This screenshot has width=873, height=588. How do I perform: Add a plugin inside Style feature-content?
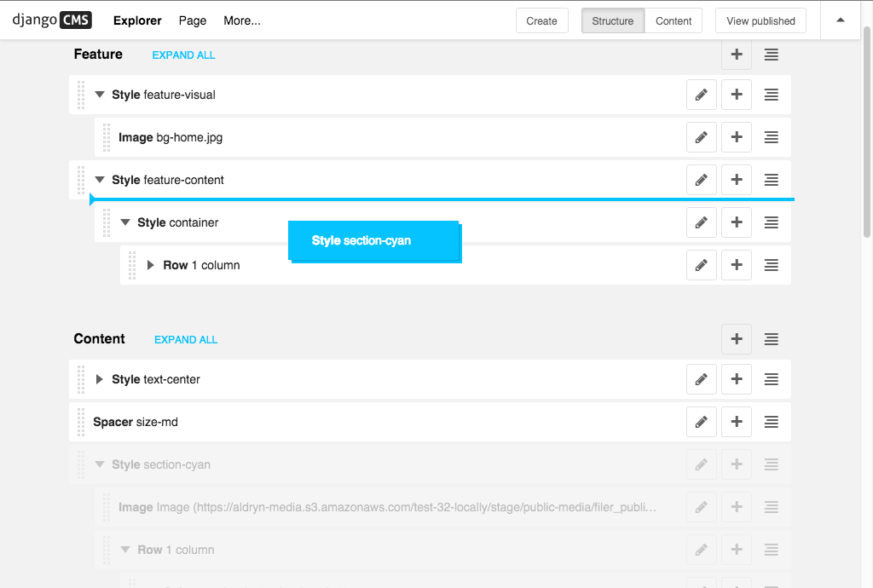(736, 180)
